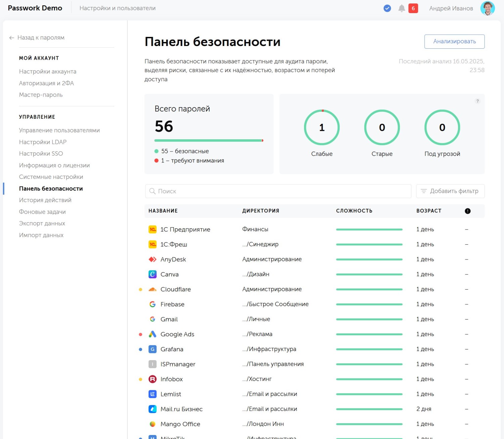Click the total passwords progress bar
Screen dimensions: 504x439
pos(209,141)
